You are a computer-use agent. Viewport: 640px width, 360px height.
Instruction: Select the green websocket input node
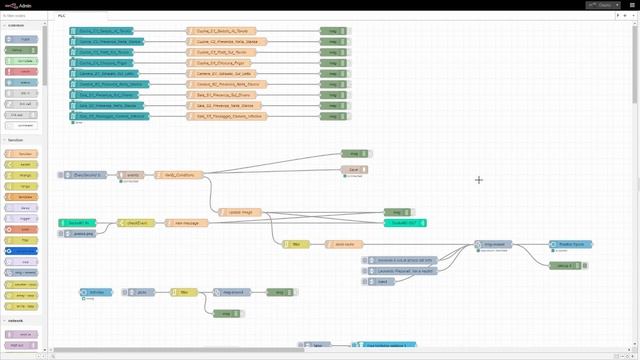78,223
